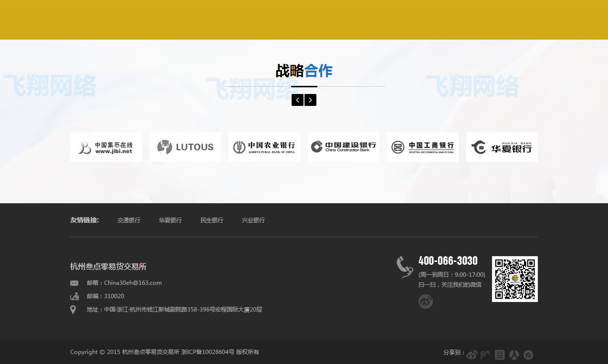Open the 民生银行 friendly link
Image resolution: width=608 pixels, height=364 pixels.
[x=212, y=220]
